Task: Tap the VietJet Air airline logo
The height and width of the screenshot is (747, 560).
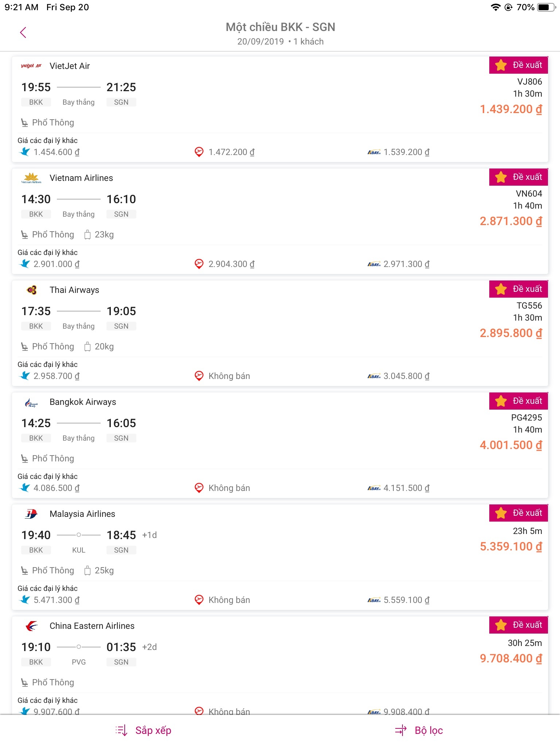Action: pyautogui.click(x=31, y=66)
